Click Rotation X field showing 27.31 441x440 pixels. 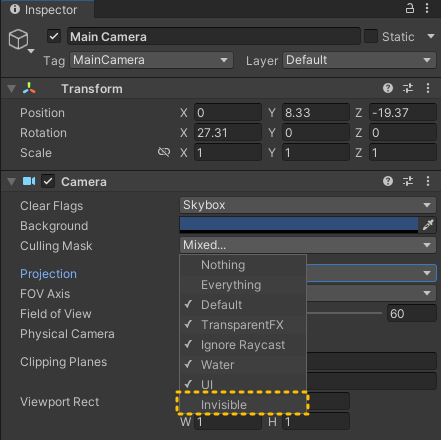point(228,132)
